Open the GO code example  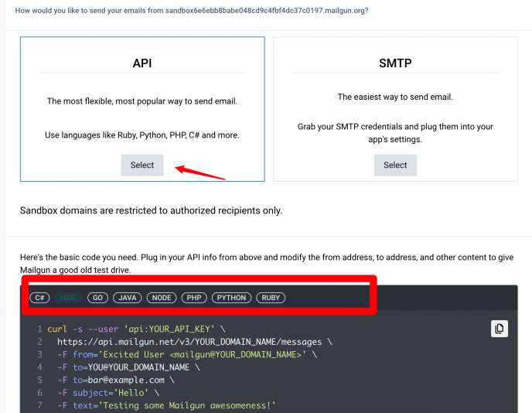[x=97, y=298]
